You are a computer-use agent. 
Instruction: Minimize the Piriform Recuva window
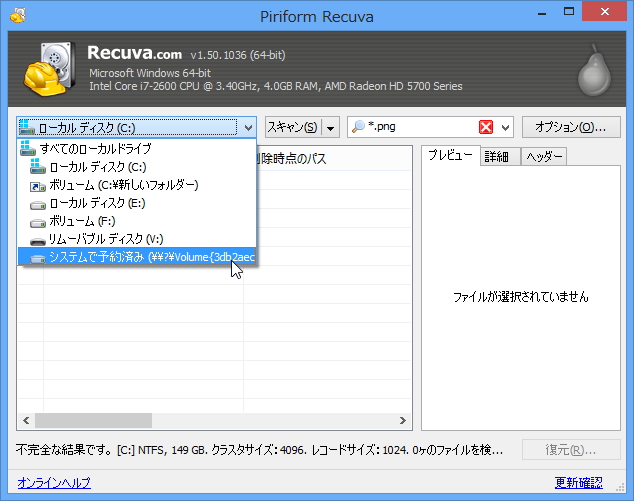coord(542,12)
